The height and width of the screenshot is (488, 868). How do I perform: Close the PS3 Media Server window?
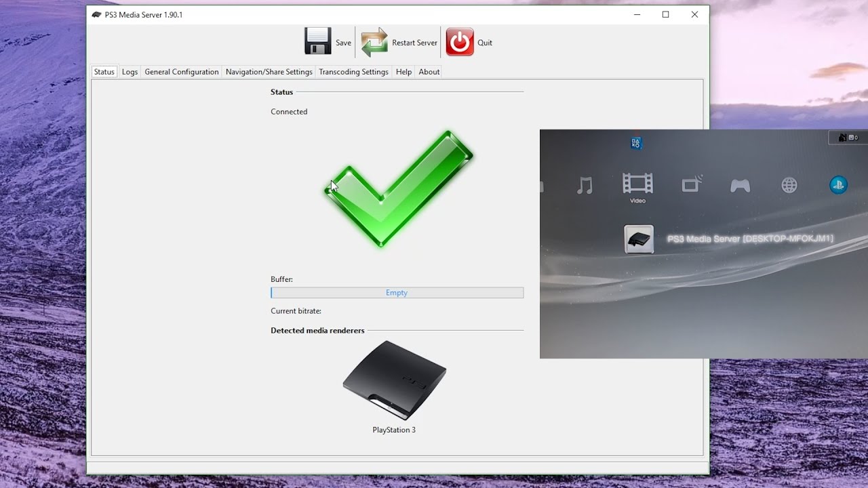pyautogui.click(x=694, y=15)
